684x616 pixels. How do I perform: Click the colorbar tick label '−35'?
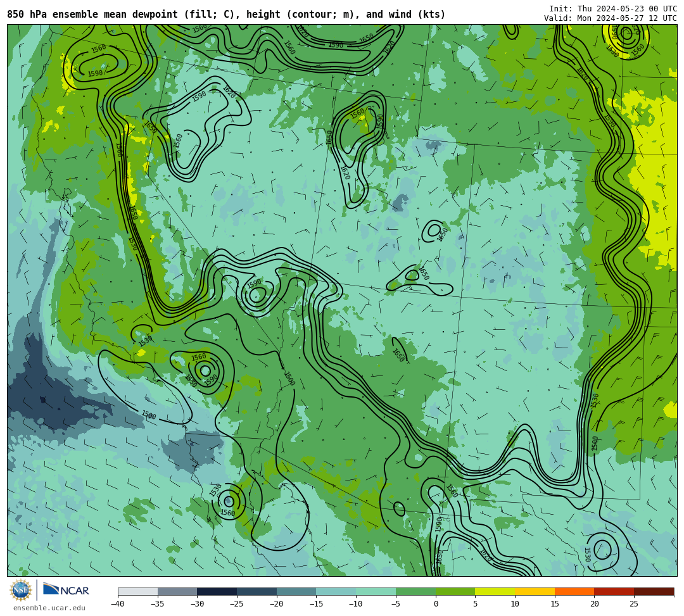point(158,604)
